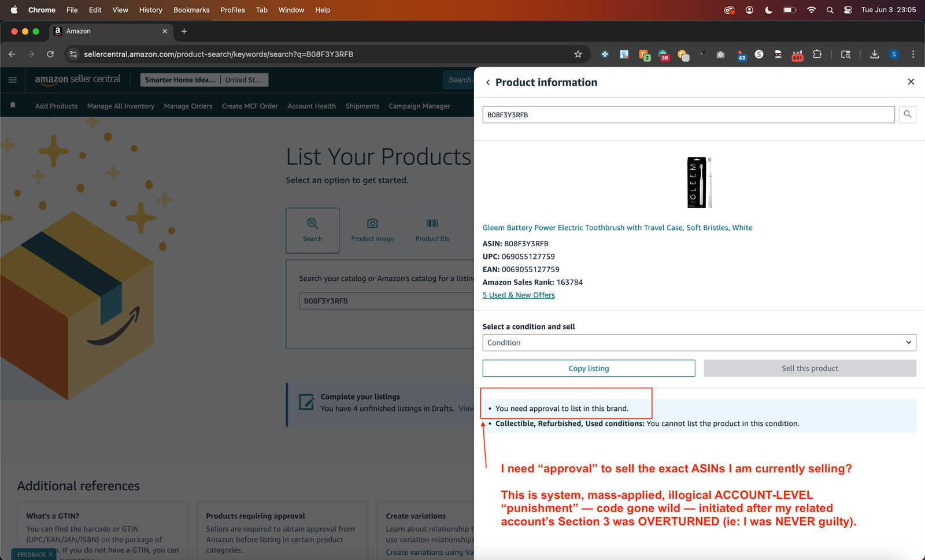Click the bookmark flag icon in navigation
This screenshot has width=925, height=560.
click(x=13, y=106)
